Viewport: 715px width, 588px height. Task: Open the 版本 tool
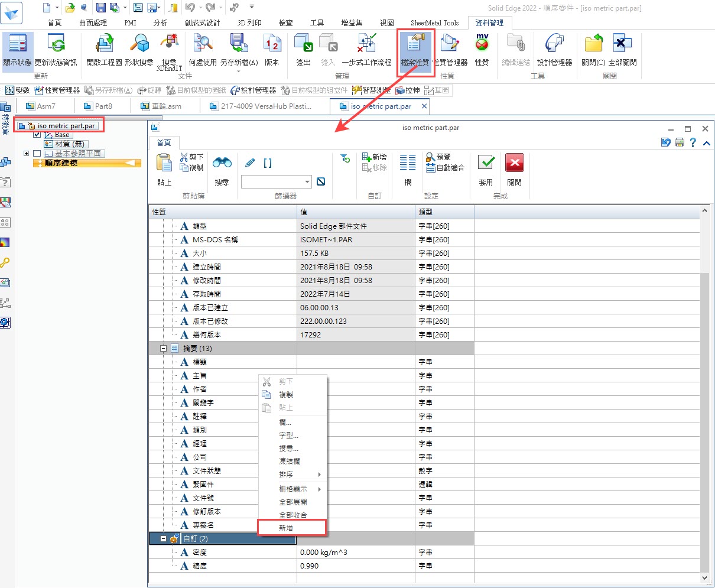[272, 50]
